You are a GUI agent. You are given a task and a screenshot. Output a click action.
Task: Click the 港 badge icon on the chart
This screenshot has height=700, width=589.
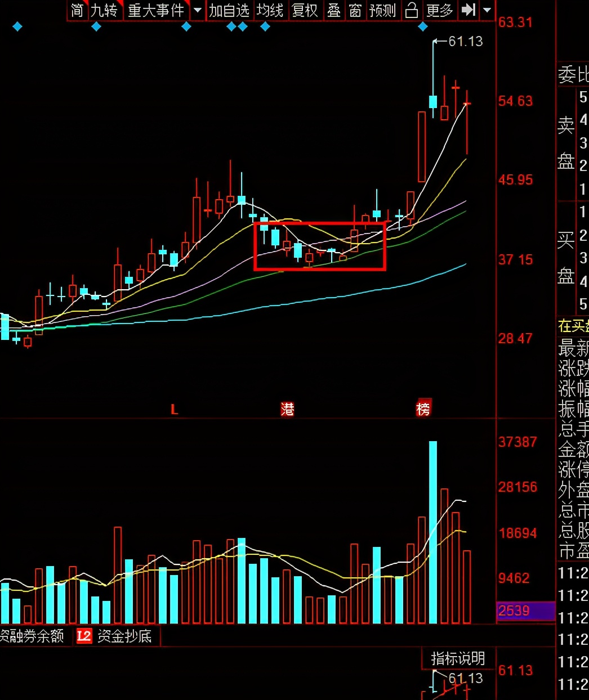coord(288,409)
